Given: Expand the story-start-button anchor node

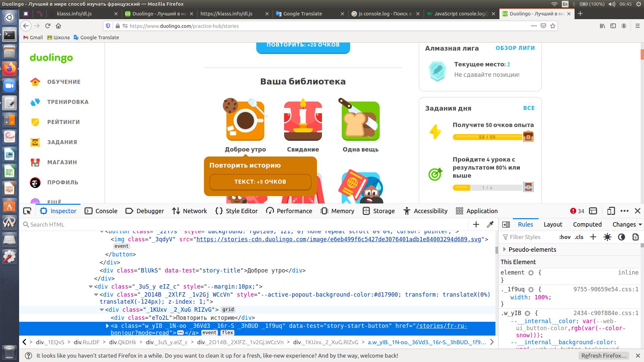Looking at the screenshot, I should tap(107, 326).
